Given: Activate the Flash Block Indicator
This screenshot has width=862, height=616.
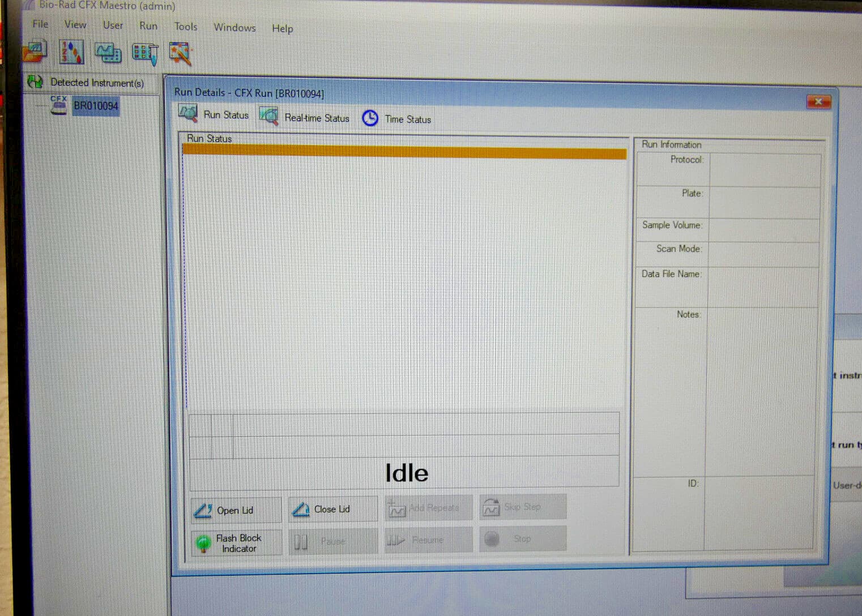Looking at the screenshot, I should click(236, 543).
